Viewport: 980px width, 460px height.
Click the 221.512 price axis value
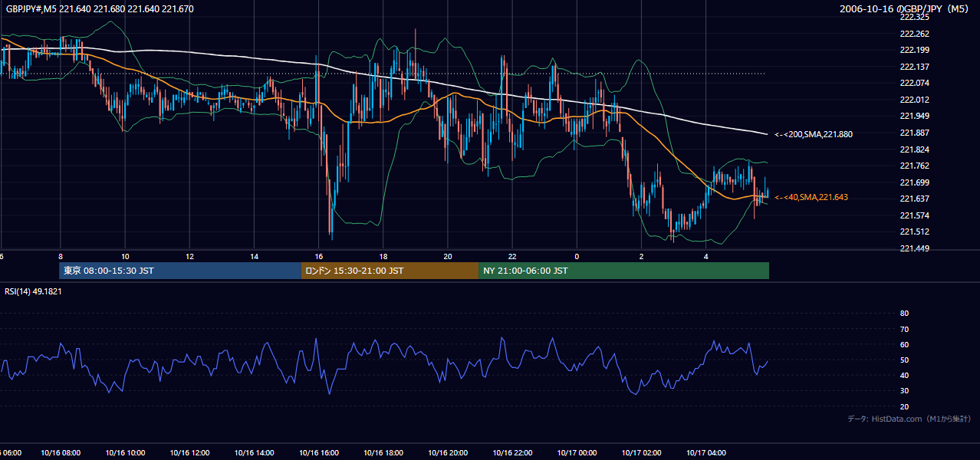(914, 232)
